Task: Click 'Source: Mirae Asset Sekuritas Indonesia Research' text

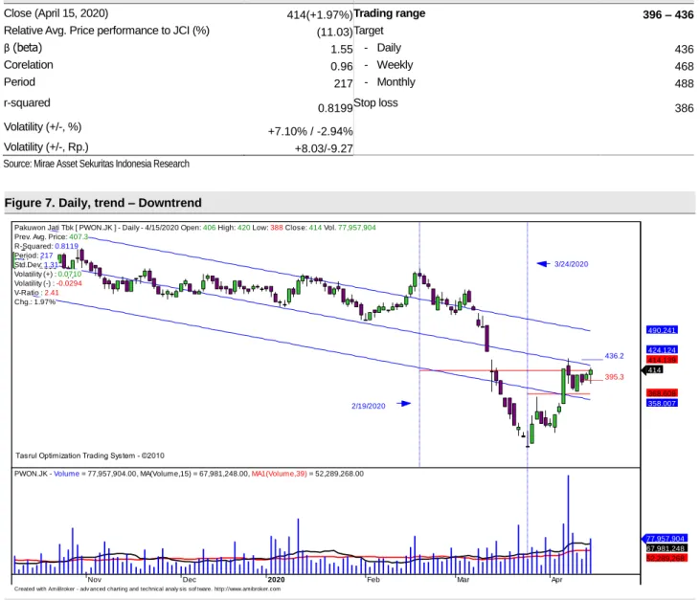Action: [x=97, y=164]
